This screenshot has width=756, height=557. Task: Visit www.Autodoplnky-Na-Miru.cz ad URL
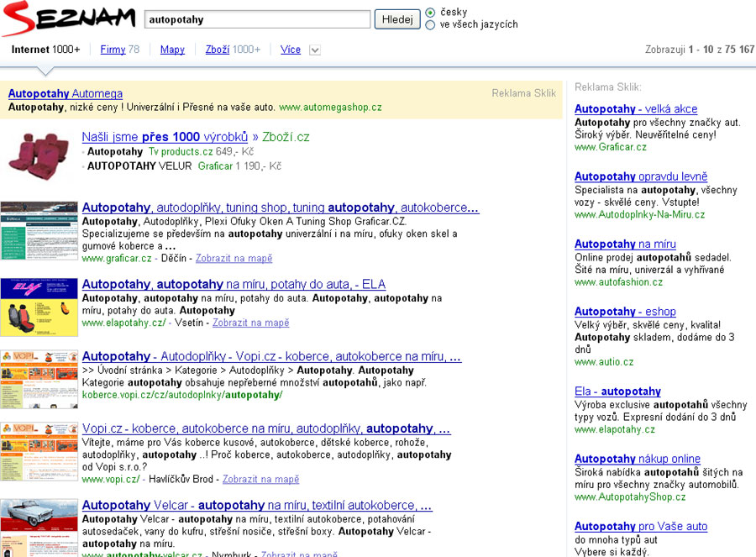[x=639, y=214]
